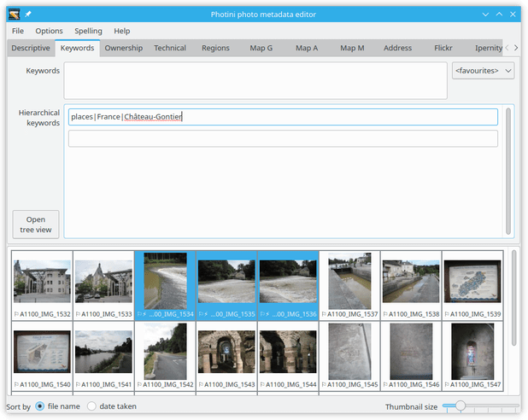
Task: Click the Keywords text box
Action: (255, 80)
